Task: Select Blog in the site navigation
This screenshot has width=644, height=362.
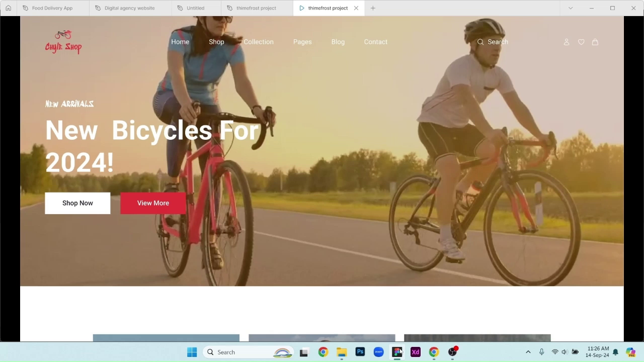Action: click(338, 42)
